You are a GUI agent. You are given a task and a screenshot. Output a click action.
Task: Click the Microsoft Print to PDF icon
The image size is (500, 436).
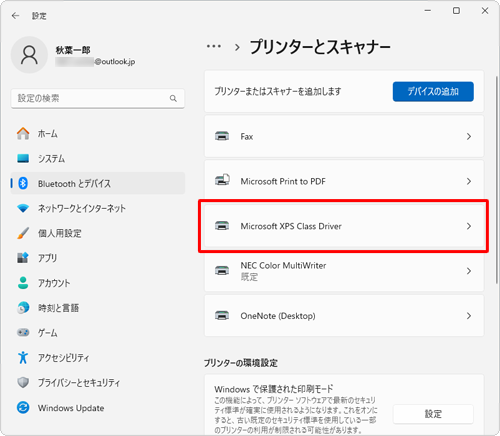tap(222, 180)
